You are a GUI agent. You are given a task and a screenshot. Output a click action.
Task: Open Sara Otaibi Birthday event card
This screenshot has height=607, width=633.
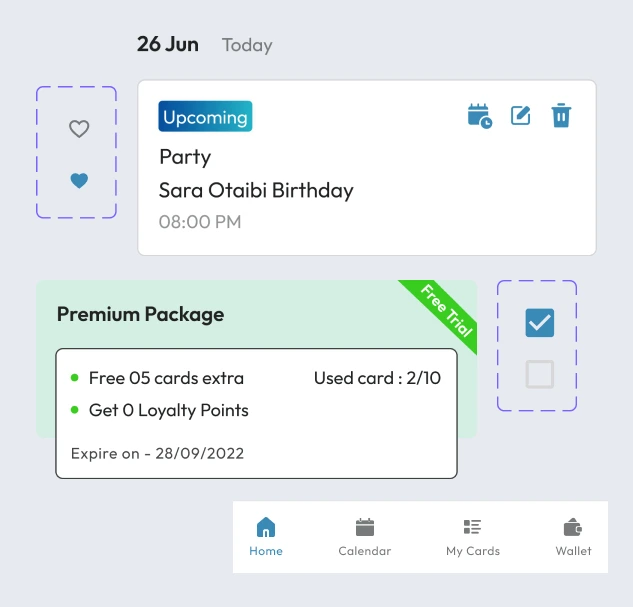tap(256, 190)
